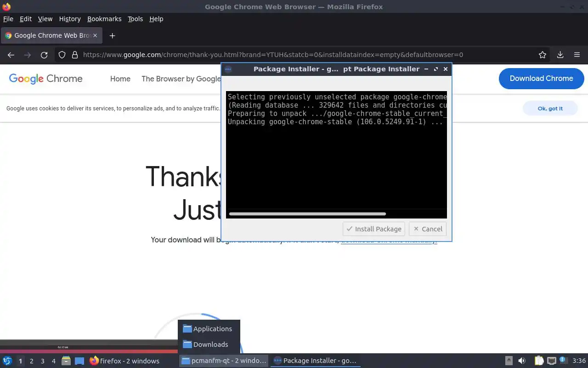
Task: Open the Firefox downloads panel icon
Action: [560, 55]
